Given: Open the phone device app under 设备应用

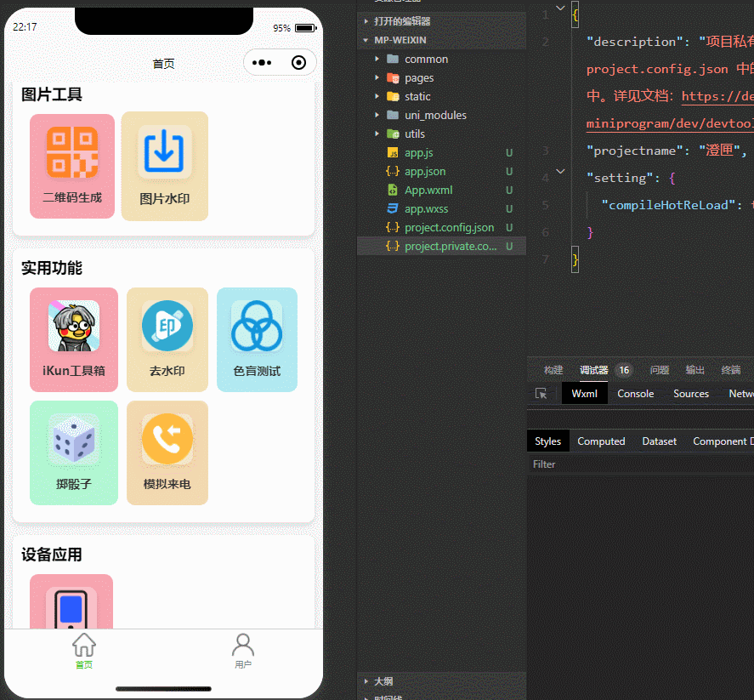Looking at the screenshot, I should (71, 601).
